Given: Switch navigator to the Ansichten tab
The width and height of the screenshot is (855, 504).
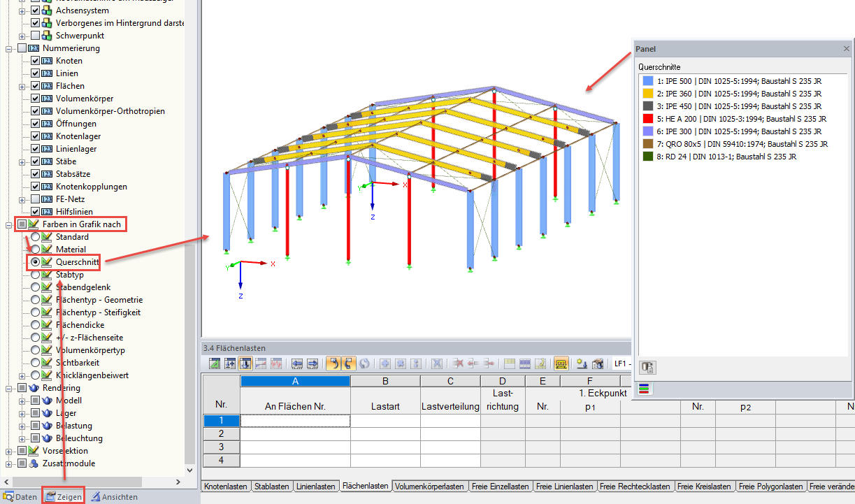Looking at the screenshot, I should tap(114, 497).
